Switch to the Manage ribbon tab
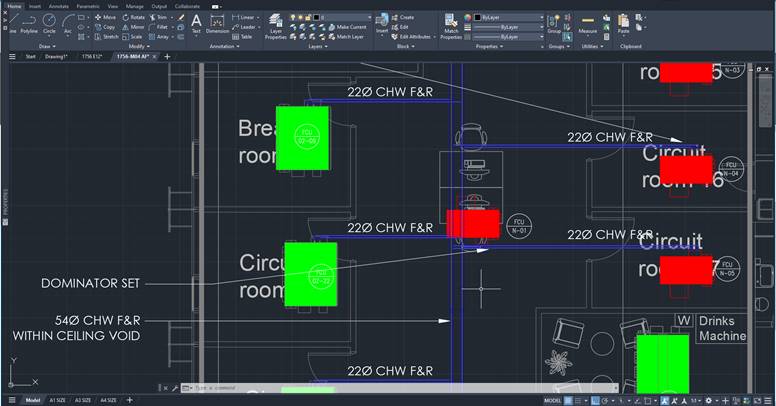776x406 pixels. [135, 6]
